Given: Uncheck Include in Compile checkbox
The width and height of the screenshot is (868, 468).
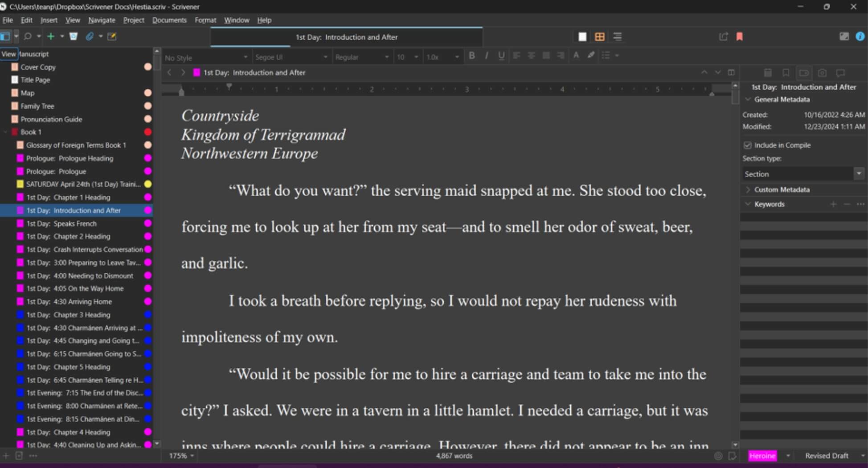Looking at the screenshot, I should click(748, 145).
